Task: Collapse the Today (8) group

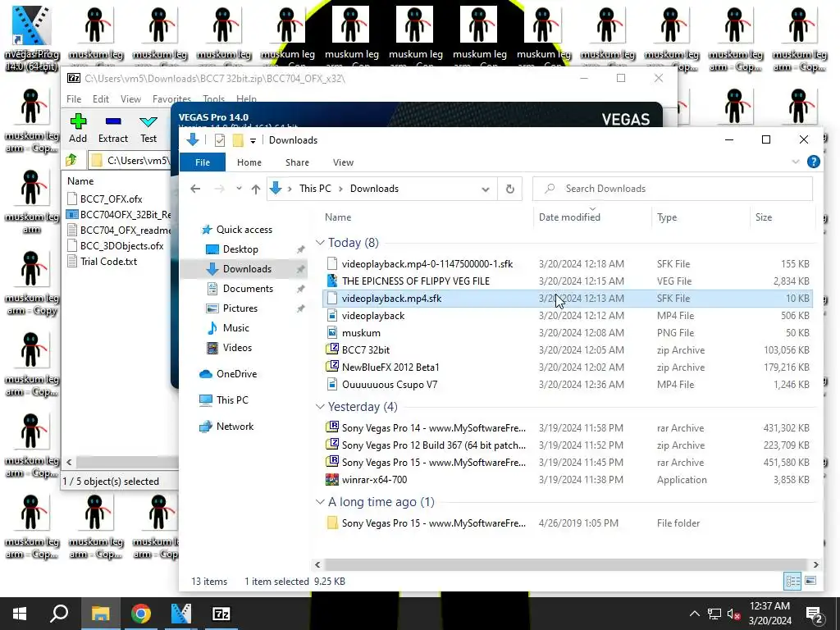Action: pyautogui.click(x=321, y=243)
